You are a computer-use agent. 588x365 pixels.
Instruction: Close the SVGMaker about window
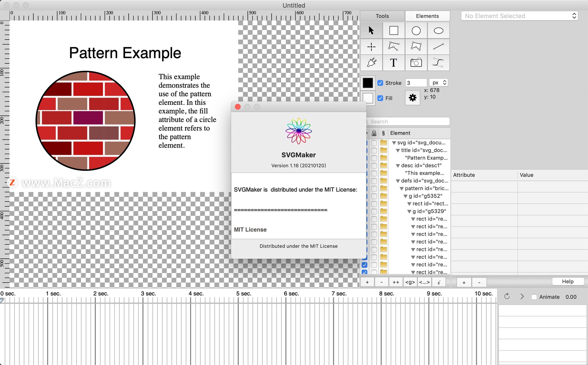(238, 107)
